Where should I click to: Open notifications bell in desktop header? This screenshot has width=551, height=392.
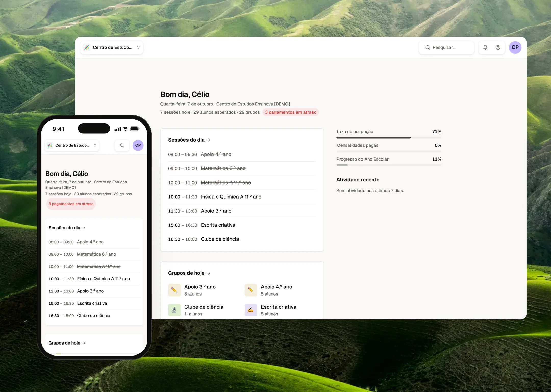click(485, 47)
